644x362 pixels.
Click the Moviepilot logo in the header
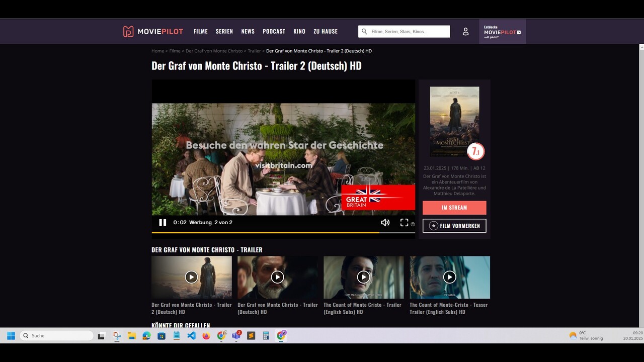coord(153,31)
